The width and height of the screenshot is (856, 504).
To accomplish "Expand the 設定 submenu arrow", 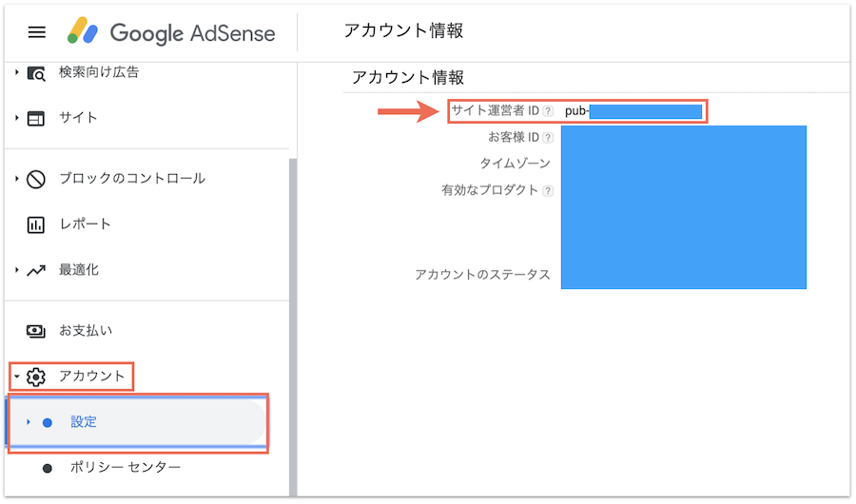I will 29,422.
